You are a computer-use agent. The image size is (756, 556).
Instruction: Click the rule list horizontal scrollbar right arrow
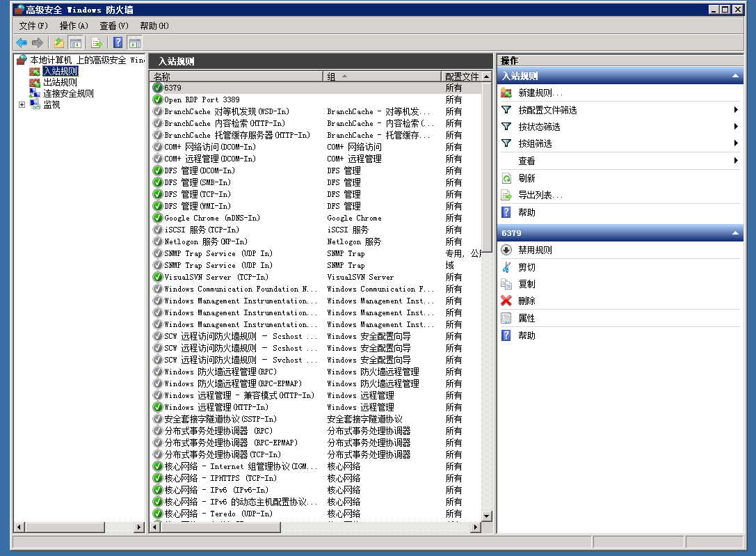coord(476,527)
